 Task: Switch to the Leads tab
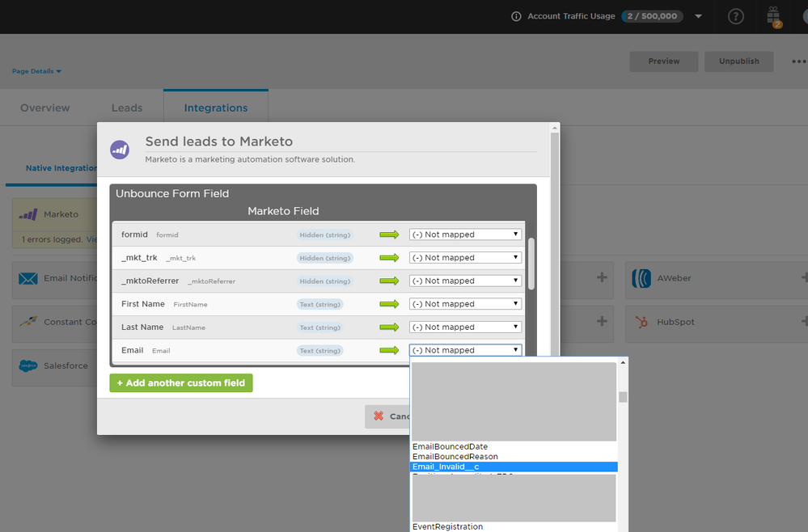pos(127,108)
